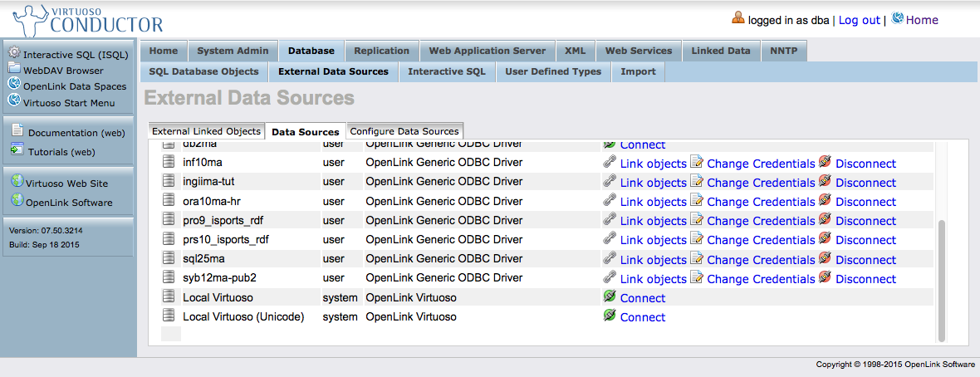Click the Change Credentials edit icon for ora10ma-hr
Screen dimensions: 980x377
tap(697, 201)
